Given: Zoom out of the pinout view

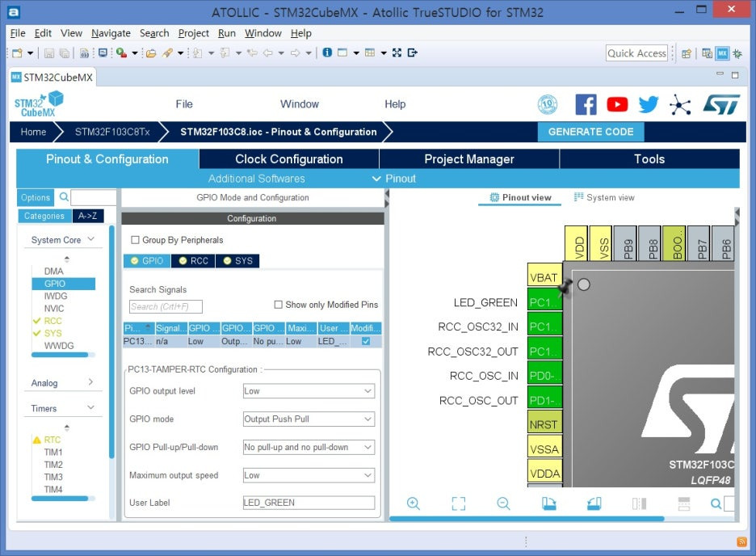Looking at the screenshot, I should point(503,503).
